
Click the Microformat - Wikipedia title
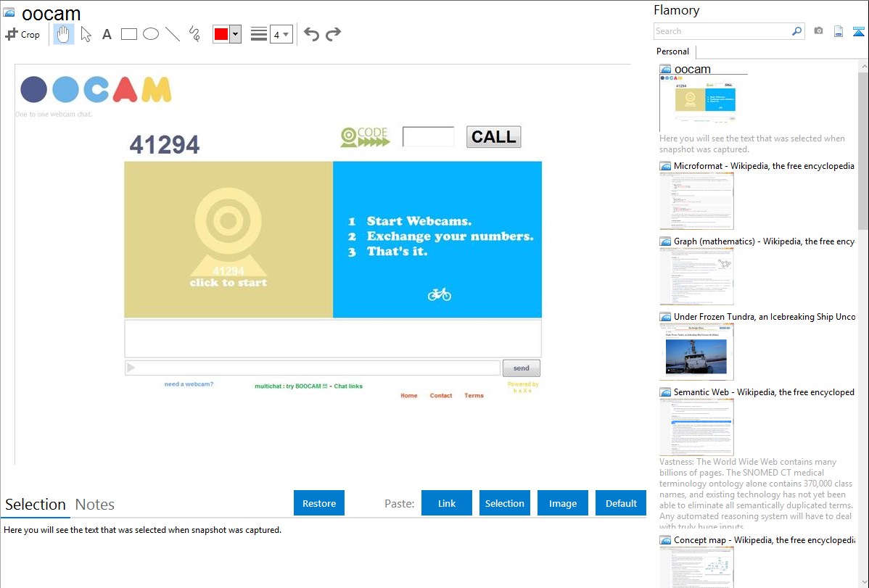764,166
